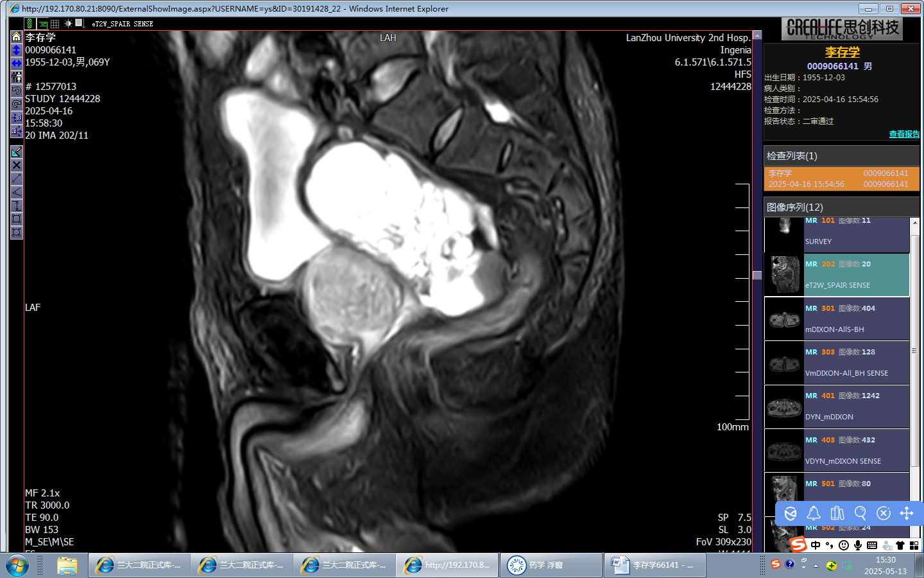Select study row dated 2025-04-16 15:54:56
Viewport: 924px width, 578px height.
pos(841,179)
